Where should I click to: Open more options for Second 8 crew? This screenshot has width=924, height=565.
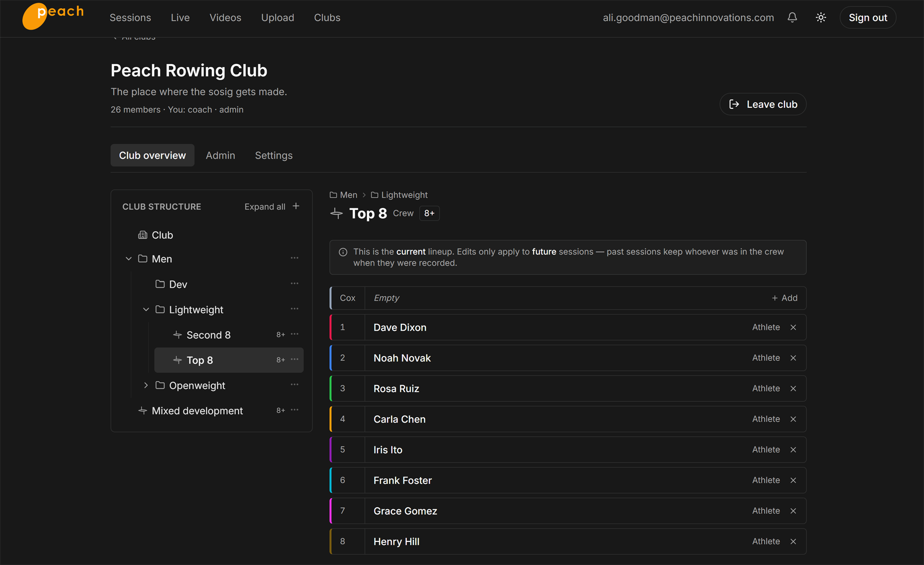(x=295, y=334)
